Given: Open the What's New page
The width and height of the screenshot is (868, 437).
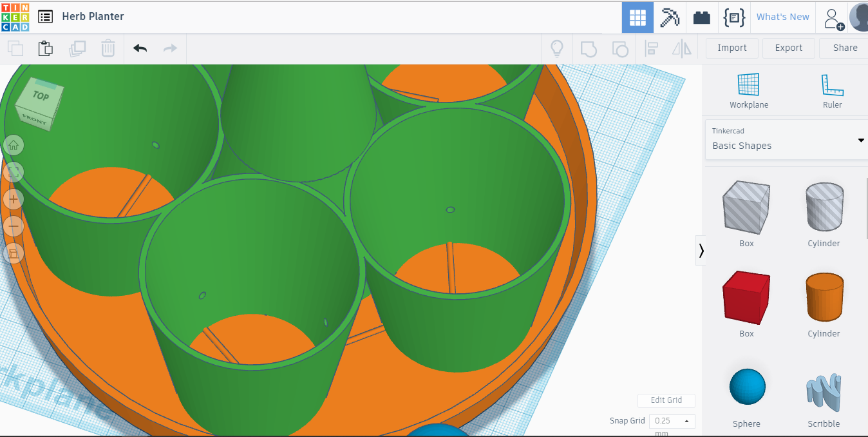Looking at the screenshot, I should coord(782,17).
